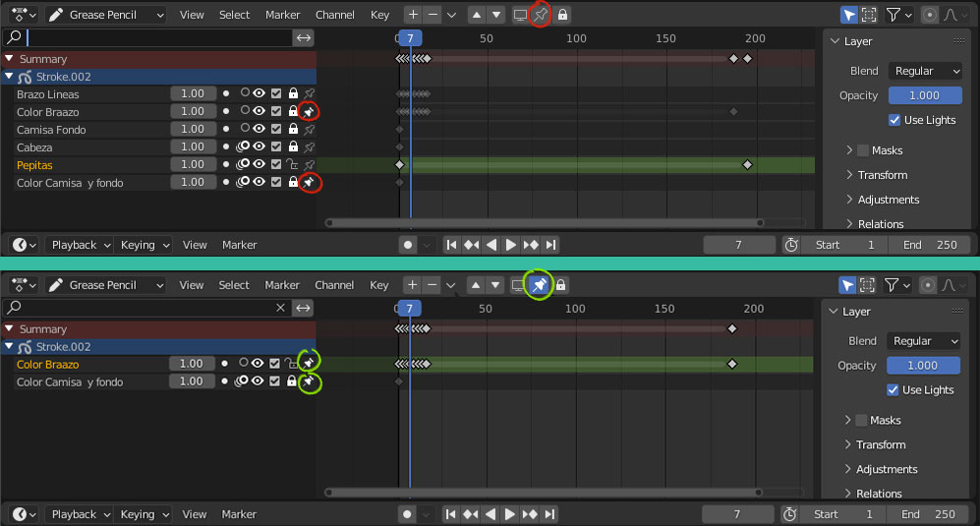Open Marker menu in bottom header

282,284
